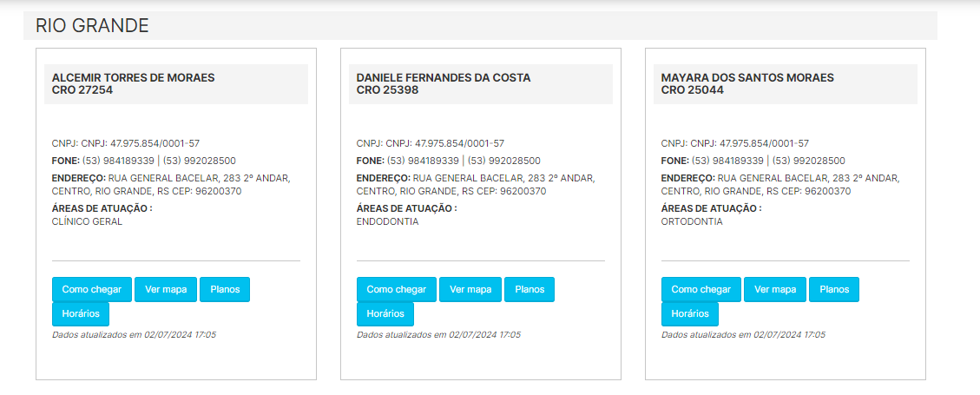Click Como chegar for Alcemir Torres de Moraes
Viewport: 980px width, 395px height.
pyautogui.click(x=92, y=289)
